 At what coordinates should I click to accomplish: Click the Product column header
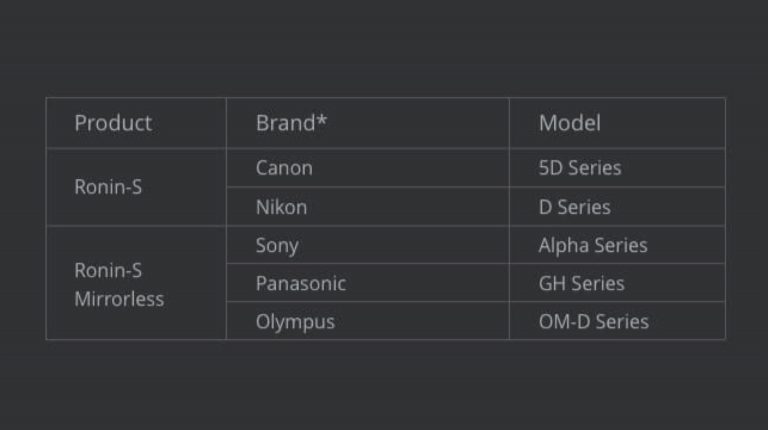pyautogui.click(x=113, y=123)
